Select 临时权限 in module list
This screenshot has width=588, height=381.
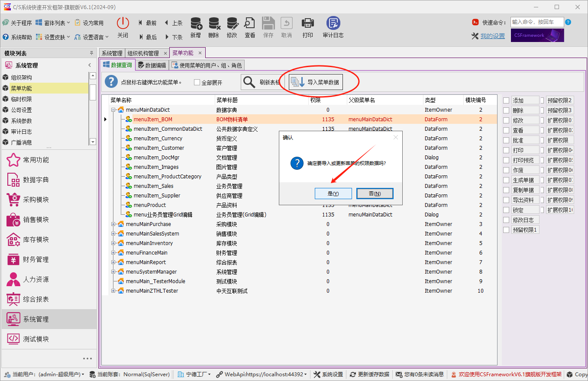(x=45, y=99)
